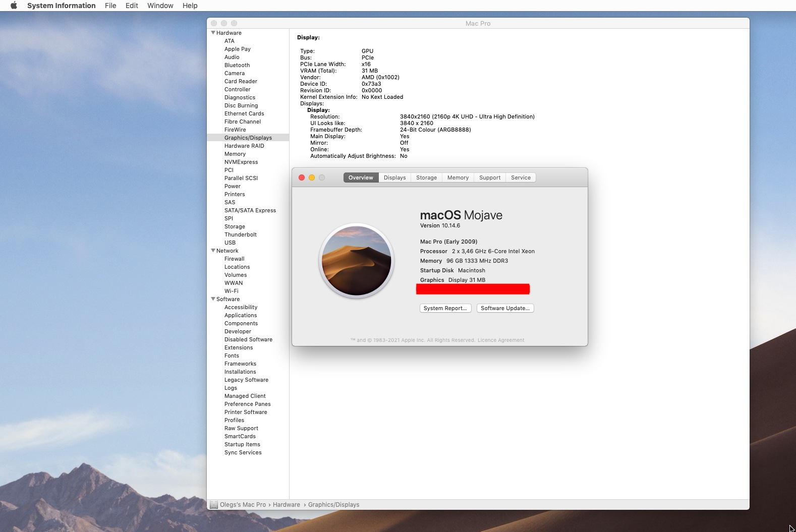Click Olegs's Mac Pro in path bar
Screen dimensions: 796x532
(243, 505)
